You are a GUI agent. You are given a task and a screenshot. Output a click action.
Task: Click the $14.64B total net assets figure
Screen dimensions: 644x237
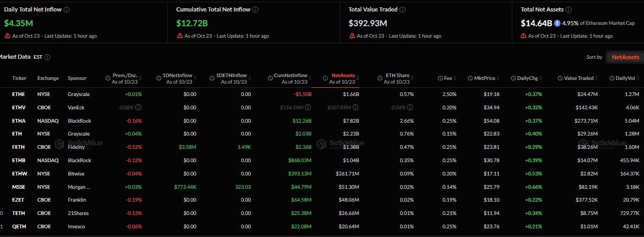click(536, 23)
